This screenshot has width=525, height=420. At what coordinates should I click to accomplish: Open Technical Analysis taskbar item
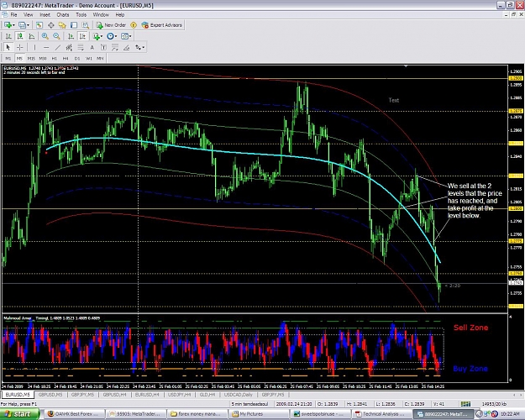pos(381,414)
